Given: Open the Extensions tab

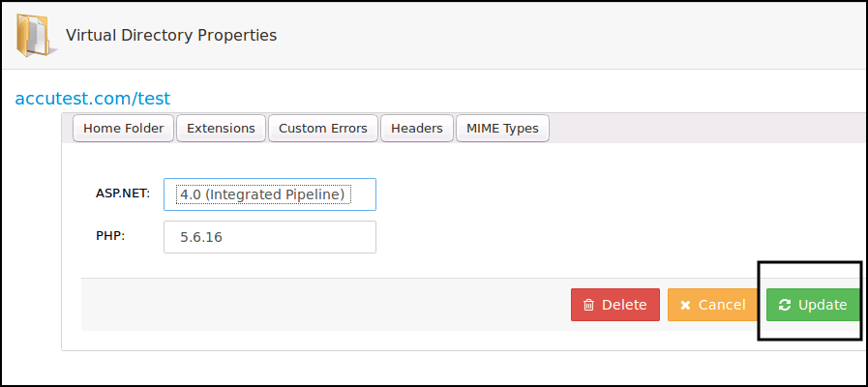Looking at the screenshot, I should point(221,128).
